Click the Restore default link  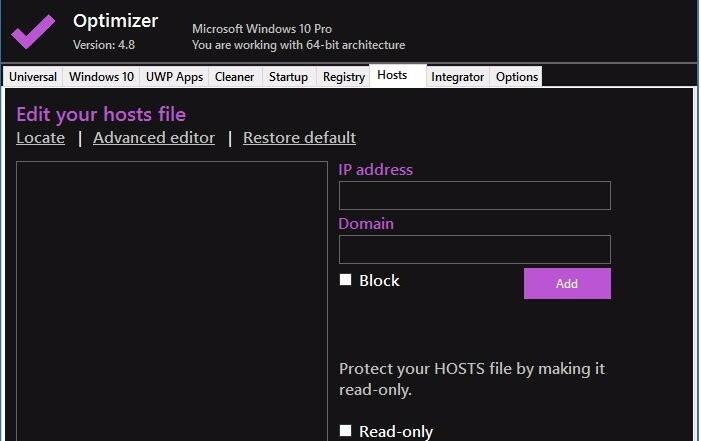tap(300, 138)
